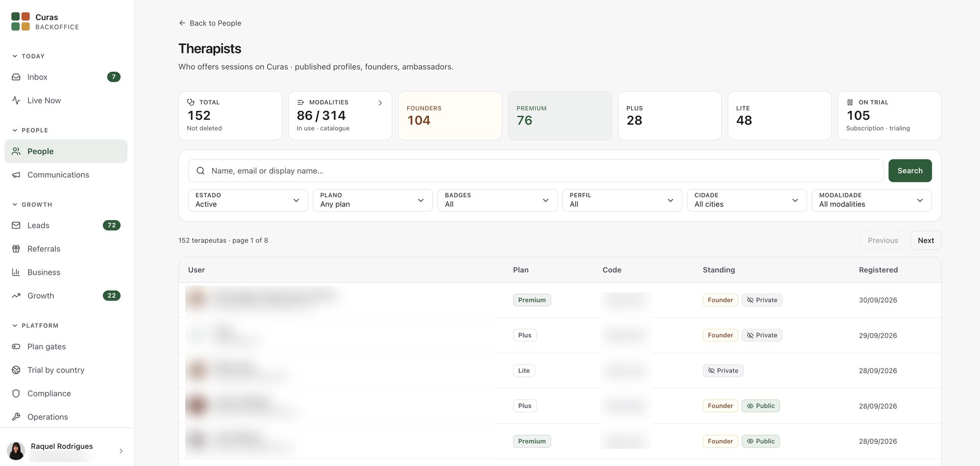The width and height of the screenshot is (980, 466).
Task: Click the Lite stat card
Action: [780, 116]
